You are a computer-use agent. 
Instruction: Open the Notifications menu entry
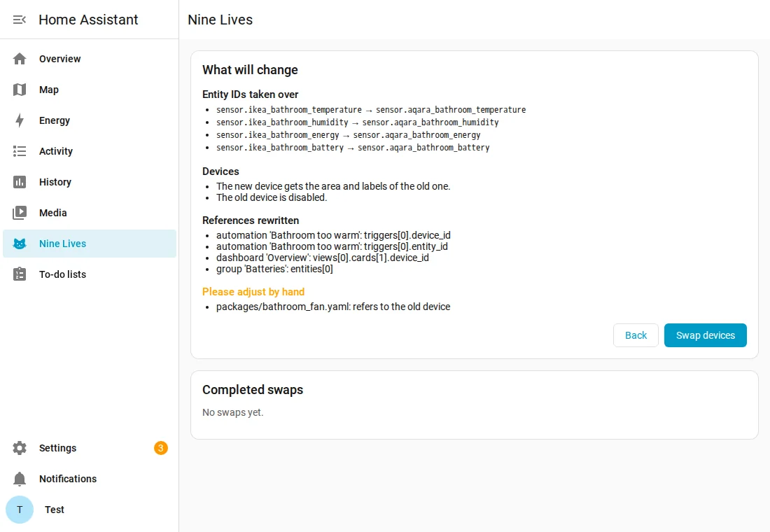90,479
